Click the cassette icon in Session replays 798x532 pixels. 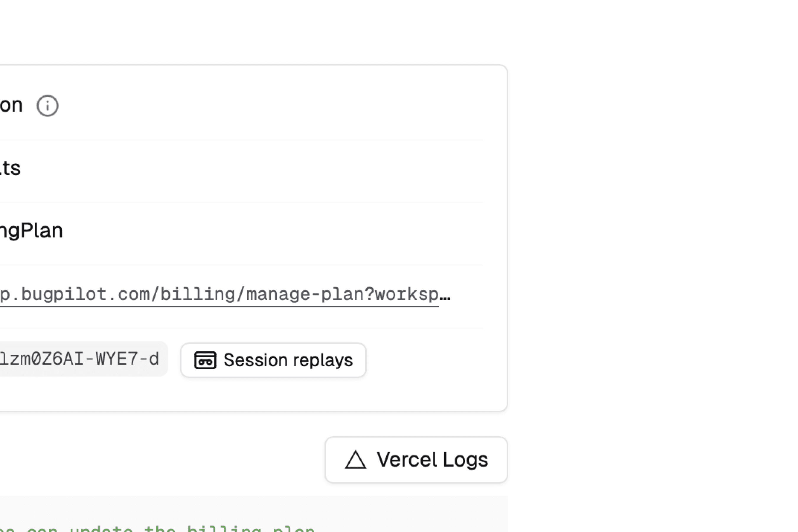point(205,360)
